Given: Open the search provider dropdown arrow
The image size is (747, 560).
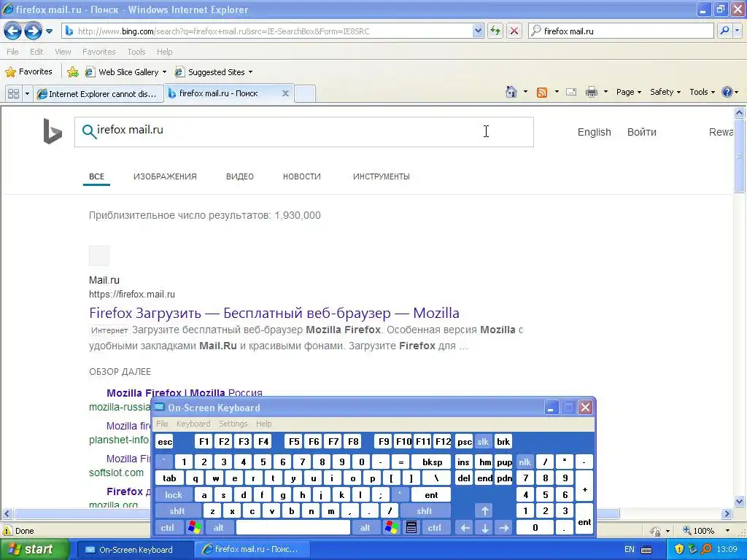Looking at the screenshot, I should coord(737,31).
